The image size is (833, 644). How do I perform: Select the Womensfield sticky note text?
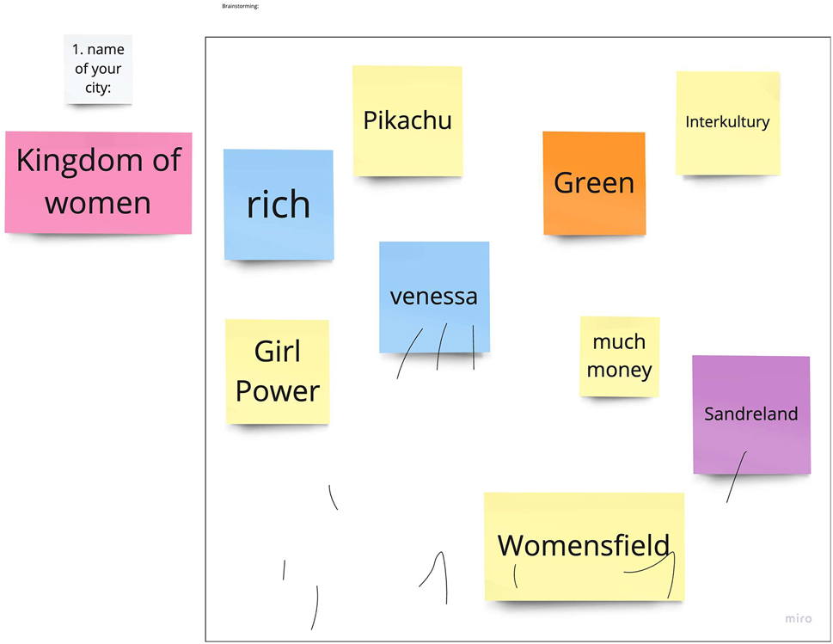pos(583,545)
